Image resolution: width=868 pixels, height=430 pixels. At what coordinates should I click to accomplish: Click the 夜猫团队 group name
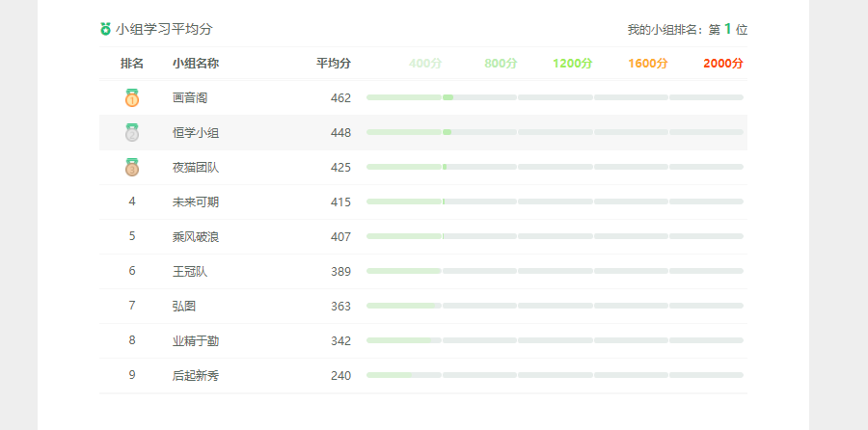[x=196, y=168]
